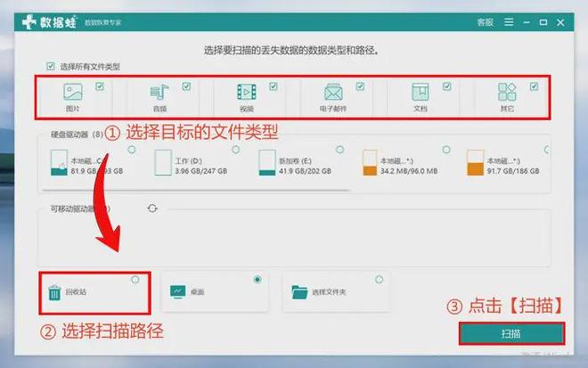Select the 桌面 radio button
Image resolution: width=588 pixels, height=368 pixels.
[257, 280]
